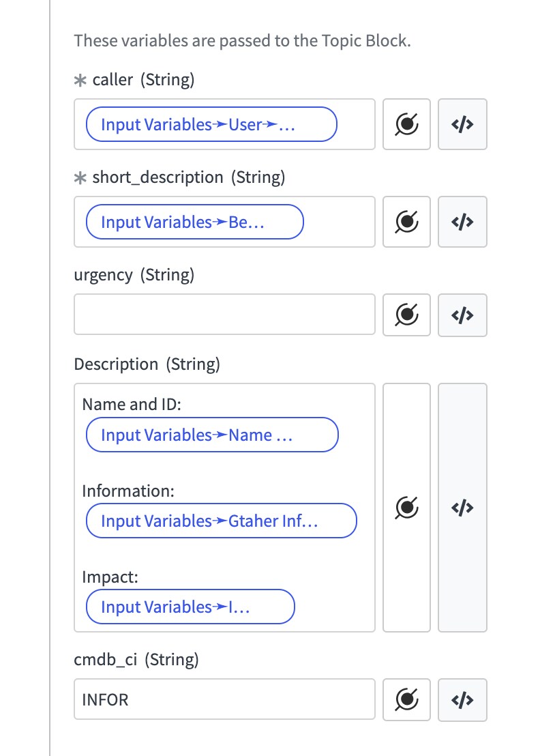The width and height of the screenshot is (555, 756).
Task: Open script editor for cmdb_ci field
Action: tap(462, 699)
